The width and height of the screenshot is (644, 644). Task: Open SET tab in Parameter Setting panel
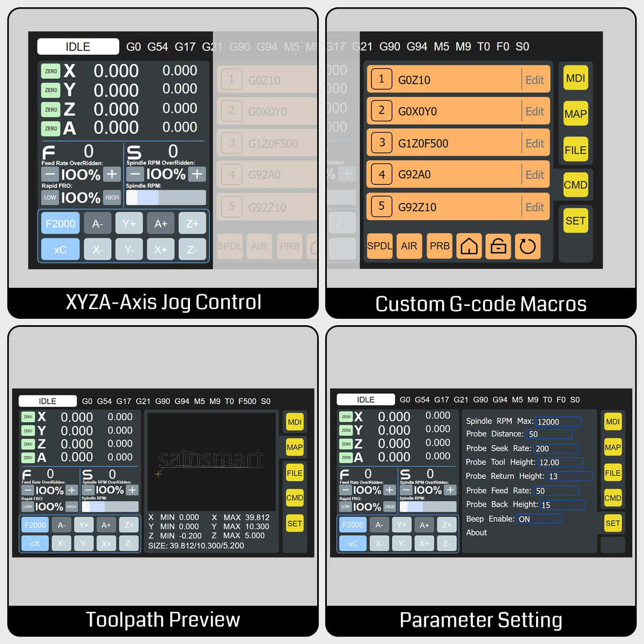tap(613, 523)
